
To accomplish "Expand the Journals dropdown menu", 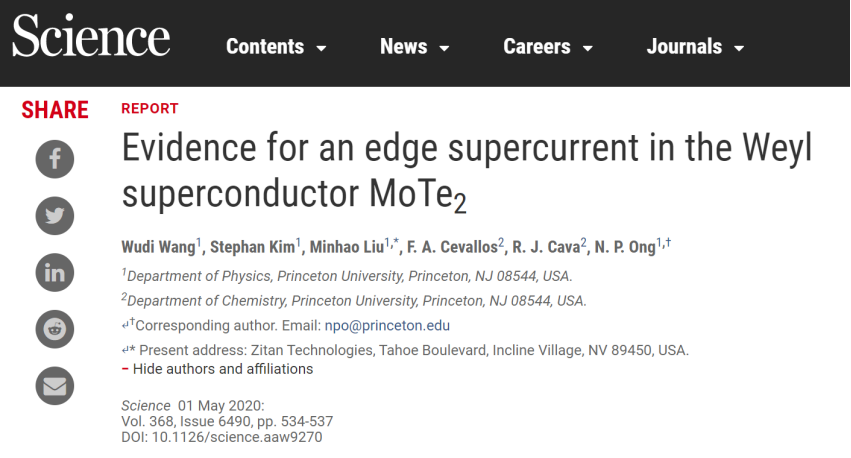I will point(695,47).
